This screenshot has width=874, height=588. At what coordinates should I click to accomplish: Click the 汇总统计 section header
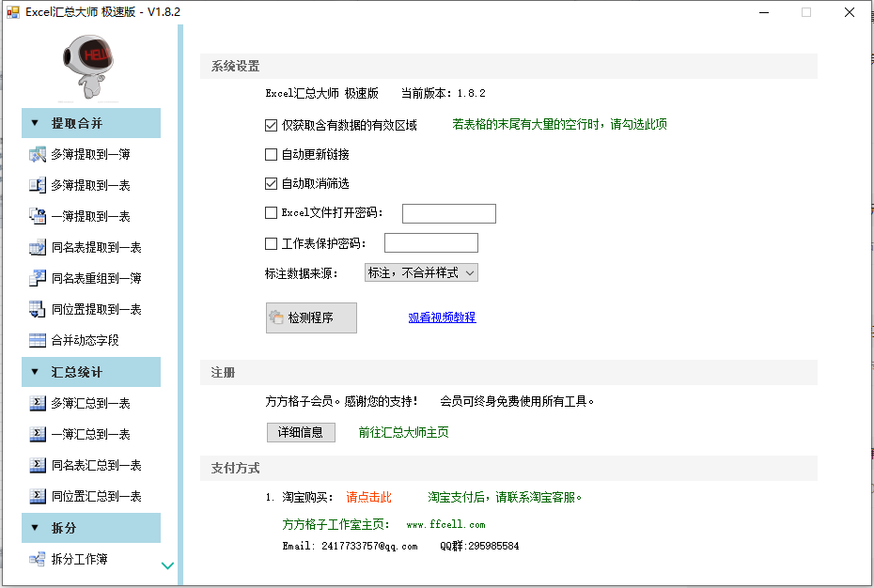tap(90, 372)
